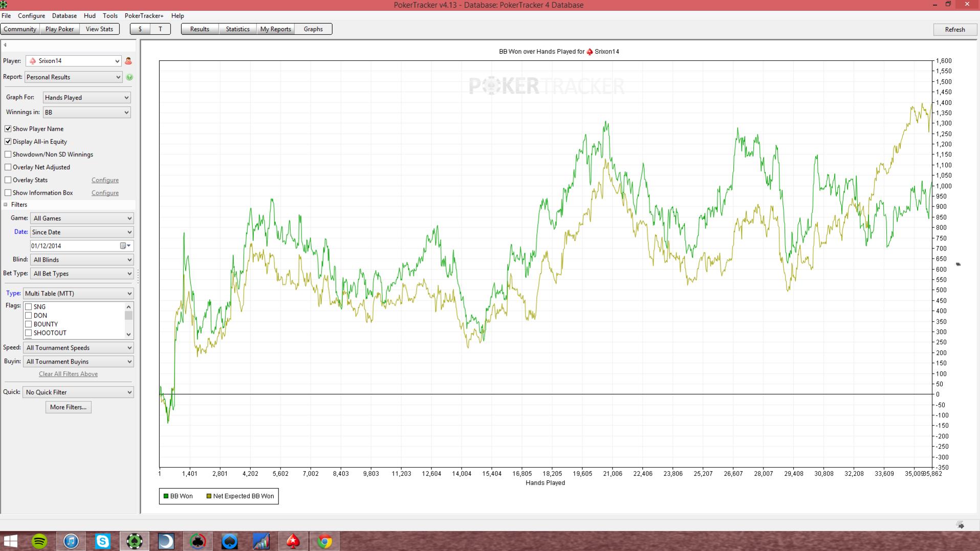Collapse the Filters section
Viewport: 980px width, 551px height.
(6, 205)
